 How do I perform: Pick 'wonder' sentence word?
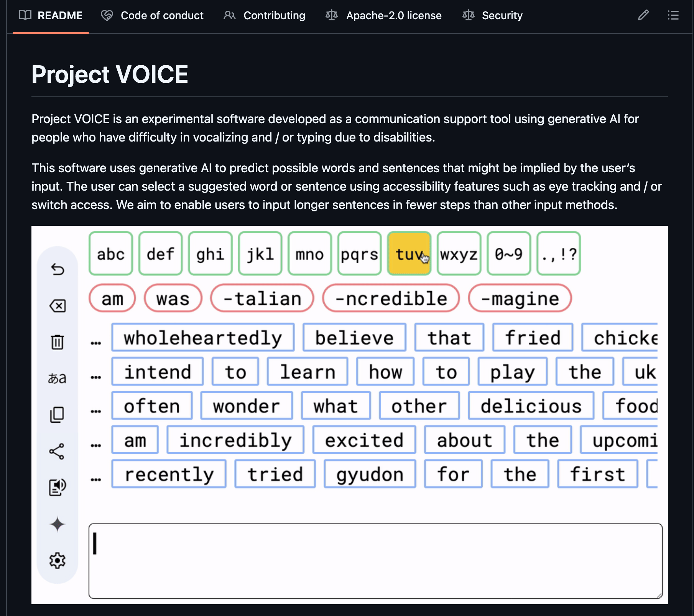(x=247, y=406)
